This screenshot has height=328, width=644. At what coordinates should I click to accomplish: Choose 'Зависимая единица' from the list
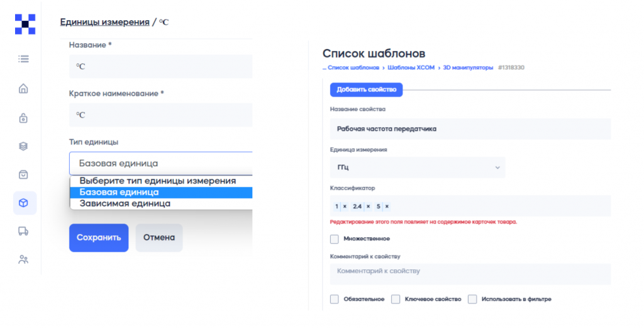click(x=125, y=204)
